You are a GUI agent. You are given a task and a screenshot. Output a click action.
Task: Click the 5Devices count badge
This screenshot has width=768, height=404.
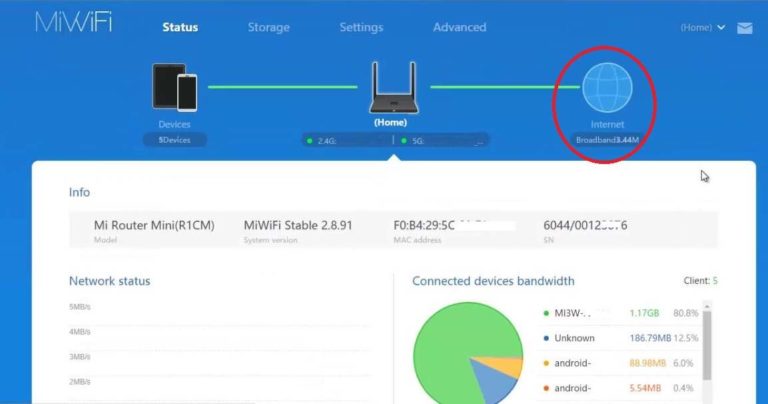pos(174,140)
